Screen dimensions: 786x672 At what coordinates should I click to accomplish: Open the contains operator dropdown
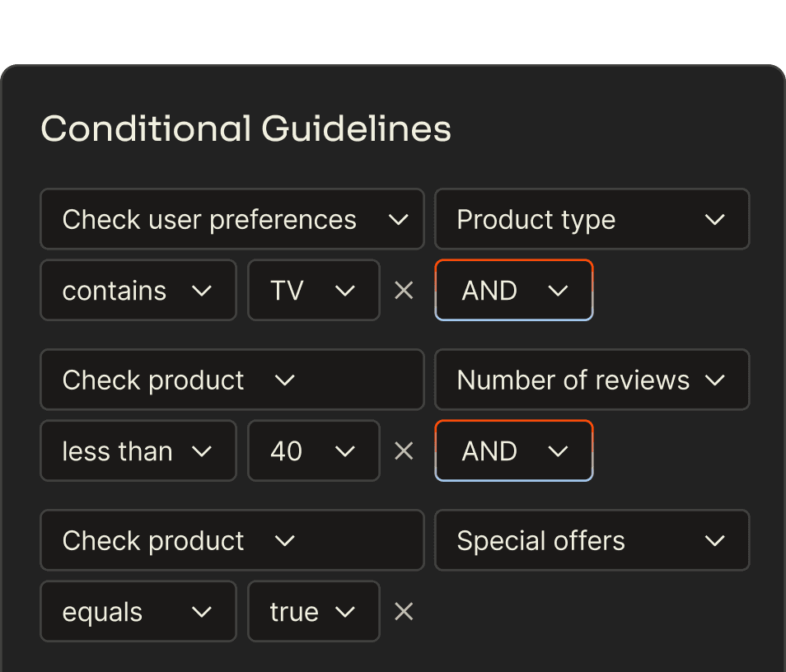138,290
